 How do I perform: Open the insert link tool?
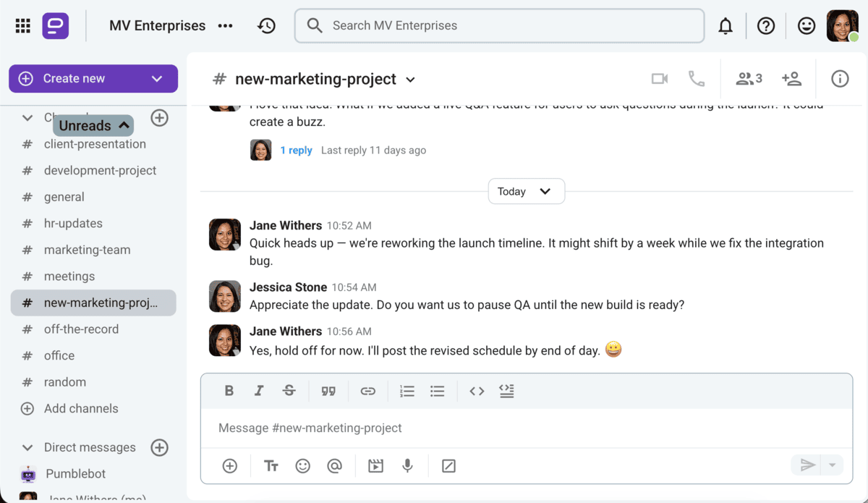click(x=368, y=391)
